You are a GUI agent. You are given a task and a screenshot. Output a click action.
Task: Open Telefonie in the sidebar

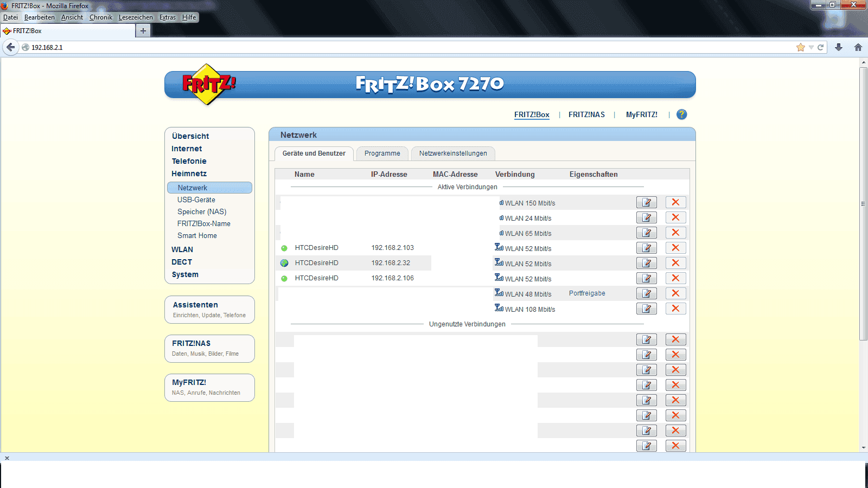(189, 161)
